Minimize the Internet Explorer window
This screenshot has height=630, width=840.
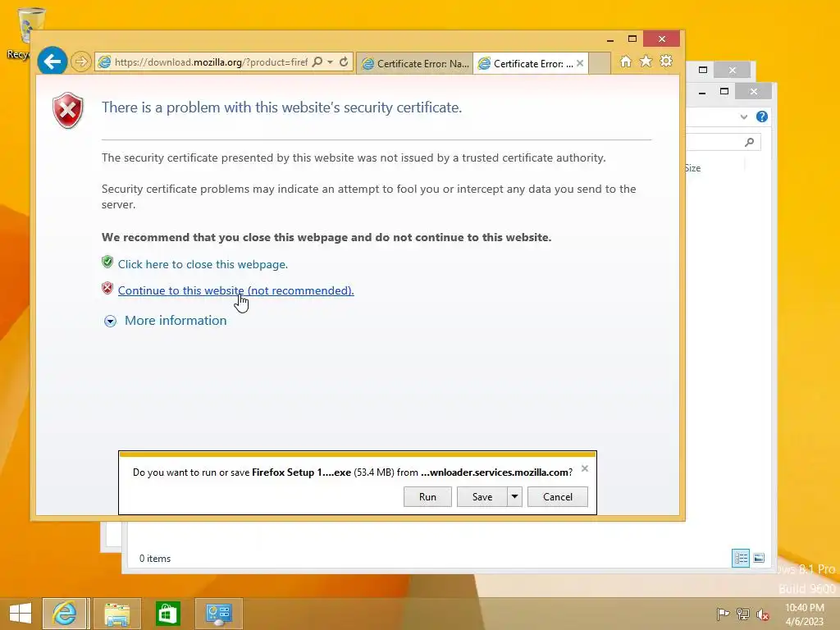(610, 39)
